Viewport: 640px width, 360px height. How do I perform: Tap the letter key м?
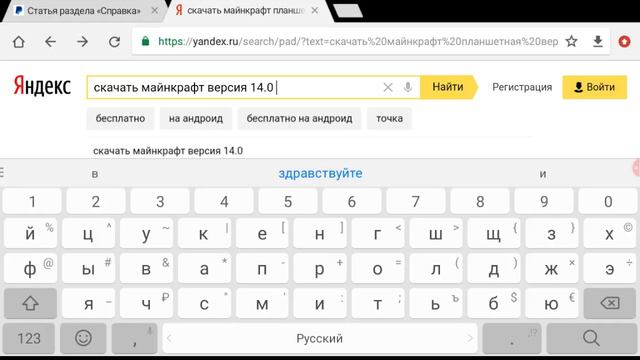point(262,303)
